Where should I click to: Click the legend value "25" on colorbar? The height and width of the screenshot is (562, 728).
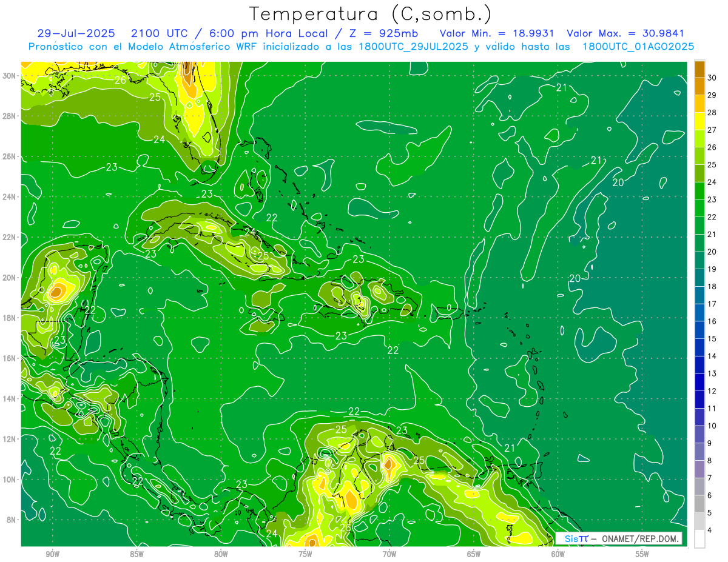[712, 164]
